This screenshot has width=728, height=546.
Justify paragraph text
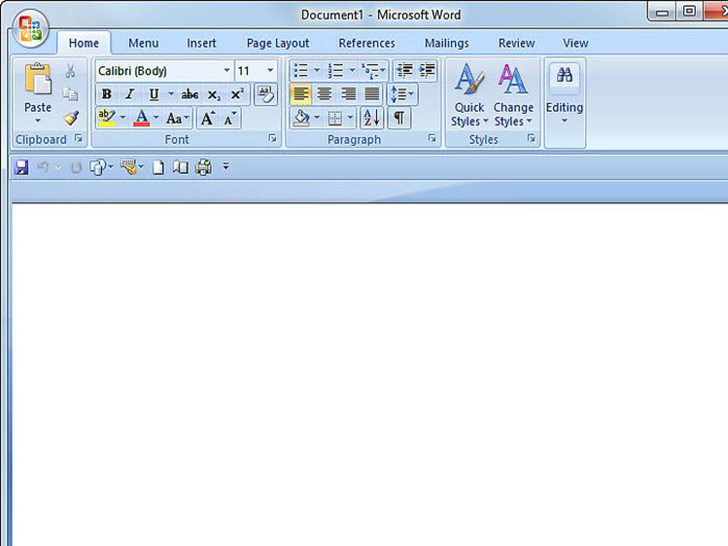point(372,94)
